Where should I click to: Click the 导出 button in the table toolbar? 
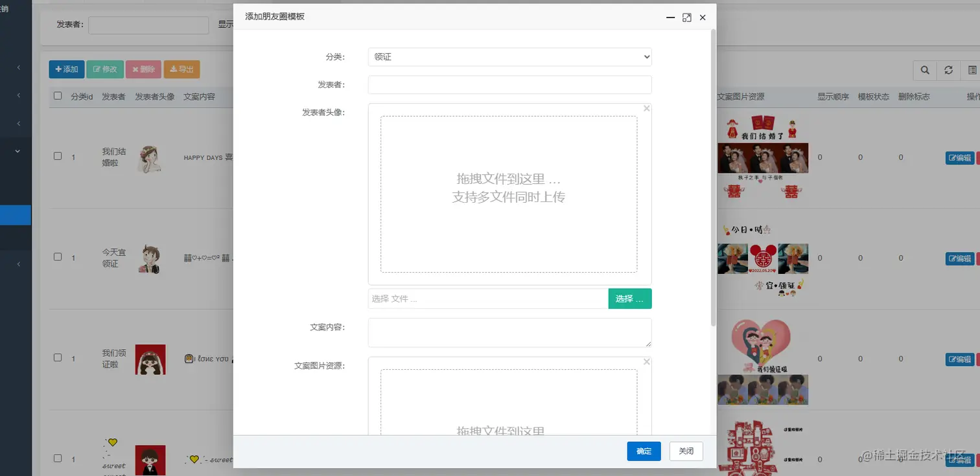(x=181, y=69)
